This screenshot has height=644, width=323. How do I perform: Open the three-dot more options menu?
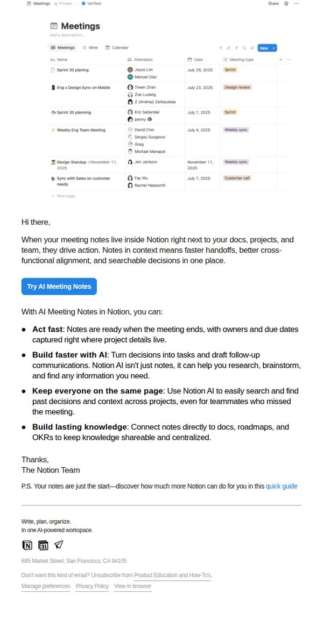click(x=296, y=3)
